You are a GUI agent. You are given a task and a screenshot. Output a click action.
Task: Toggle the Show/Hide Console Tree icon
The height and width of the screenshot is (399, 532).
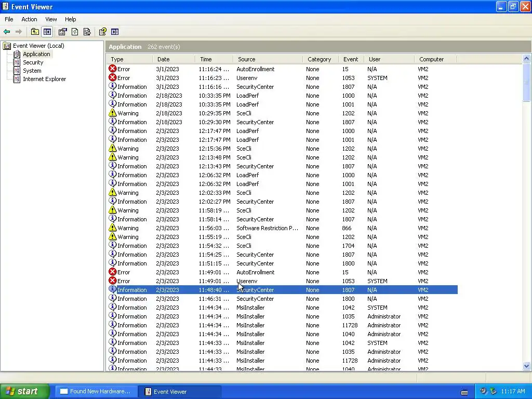point(47,32)
